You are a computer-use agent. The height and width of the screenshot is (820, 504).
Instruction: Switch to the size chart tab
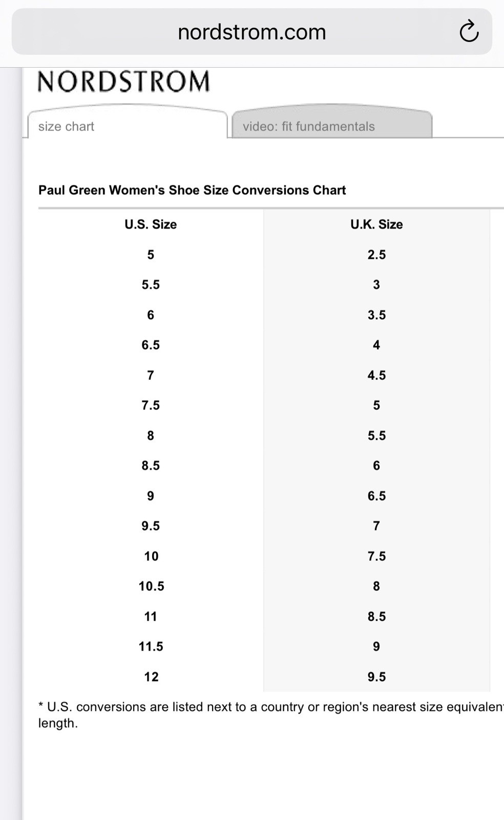(x=127, y=124)
